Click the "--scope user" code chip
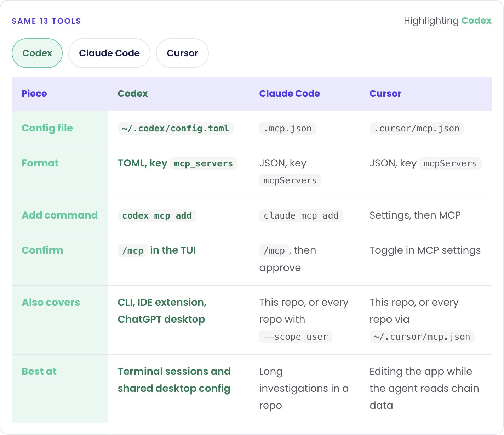The height and width of the screenshot is (435, 504). (x=296, y=337)
